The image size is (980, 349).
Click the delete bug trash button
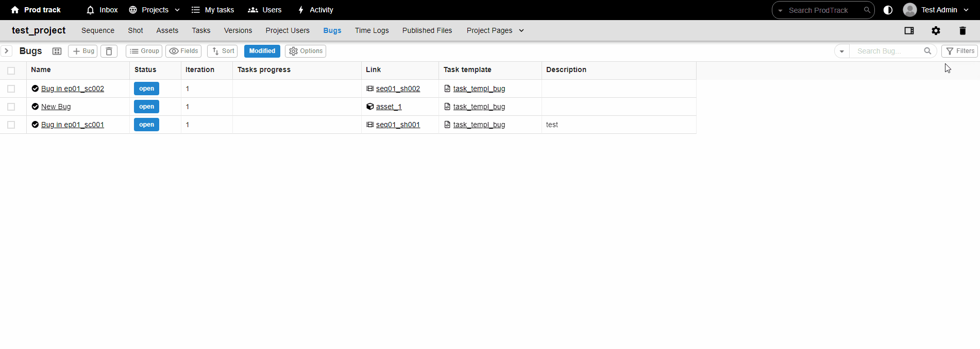tap(109, 51)
